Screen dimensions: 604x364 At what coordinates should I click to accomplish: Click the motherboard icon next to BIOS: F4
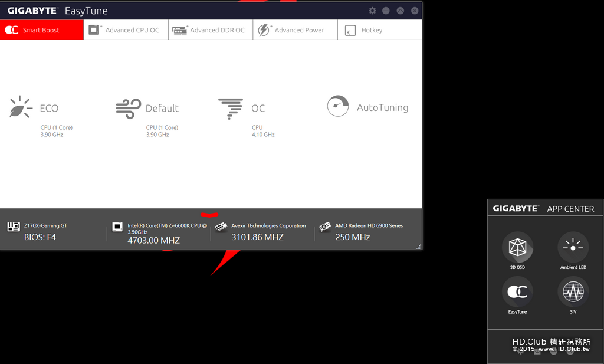coord(14,227)
